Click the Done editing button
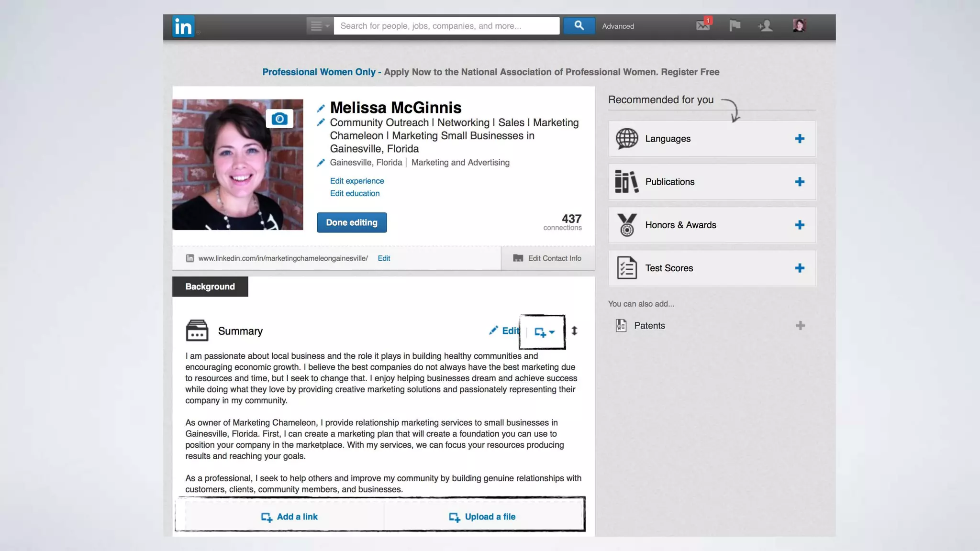This screenshot has width=980, height=551. (x=352, y=222)
